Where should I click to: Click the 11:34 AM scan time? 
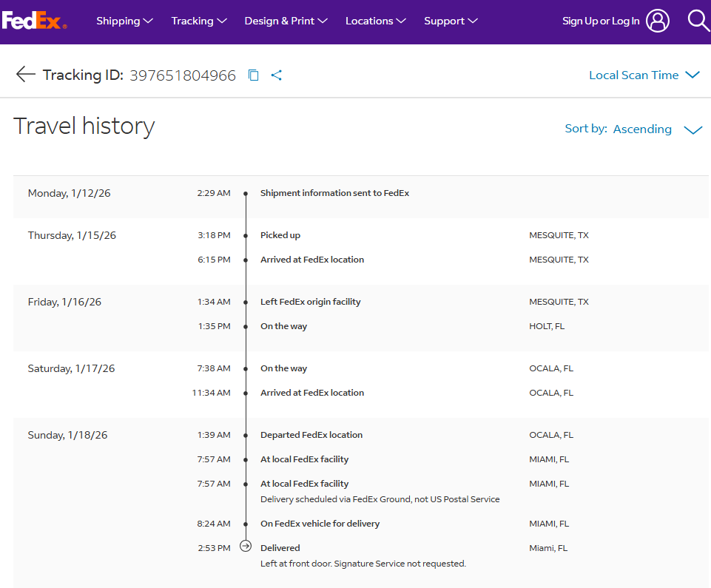click(x=212, y=393)
